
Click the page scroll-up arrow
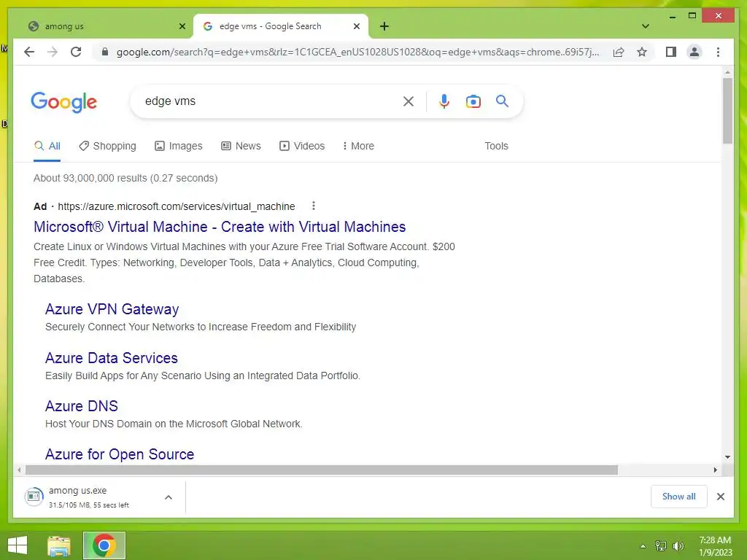click(x=727, y=72)
